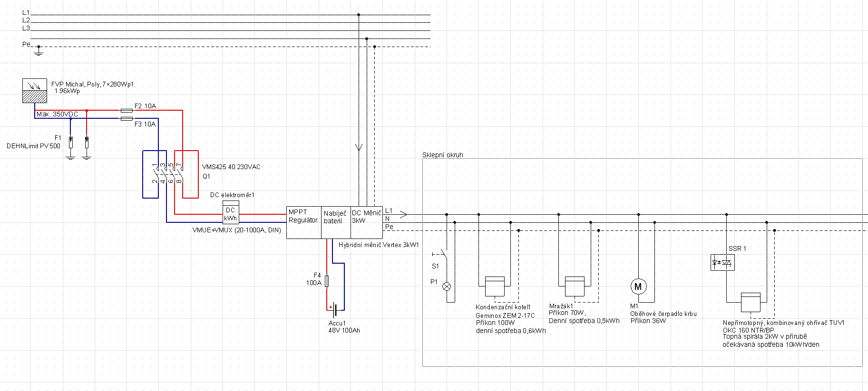Click the 'Hybridní měnič Vertex 3kW1' label
The height and width of the screenshot is (391, 868).
pyautogui.click(x=379, y=245)
